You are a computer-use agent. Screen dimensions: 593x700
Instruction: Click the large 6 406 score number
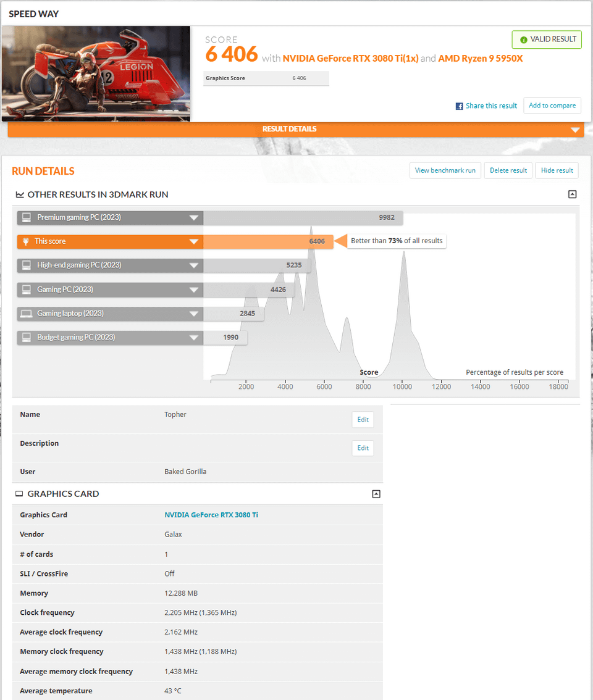click(232, 54)
